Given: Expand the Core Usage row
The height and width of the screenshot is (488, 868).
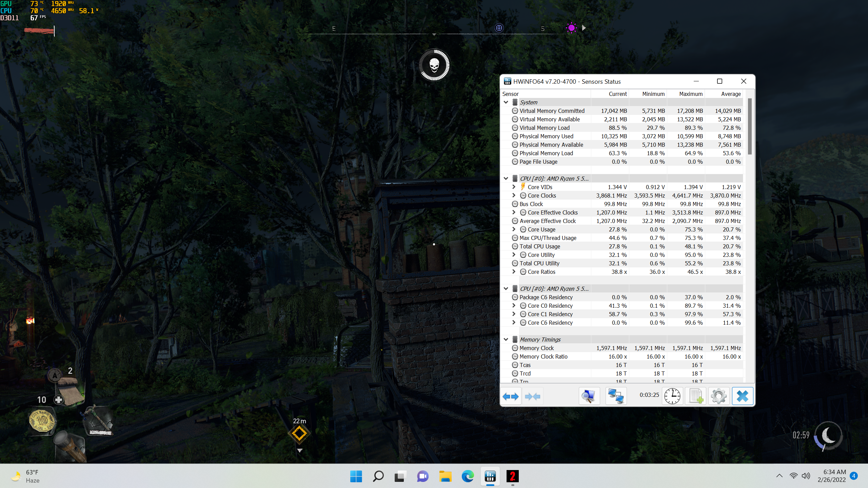Looking at the screenshot, I should [x=514, y=229].
